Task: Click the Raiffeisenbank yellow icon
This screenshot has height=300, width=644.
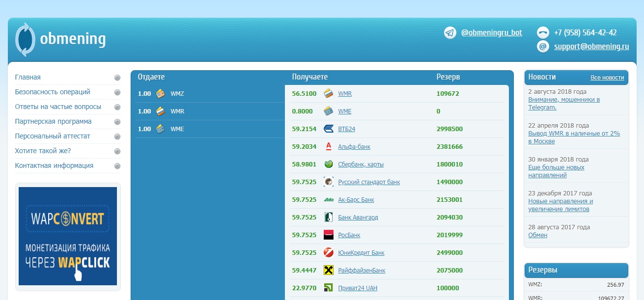Action: [x=329, y=271]
